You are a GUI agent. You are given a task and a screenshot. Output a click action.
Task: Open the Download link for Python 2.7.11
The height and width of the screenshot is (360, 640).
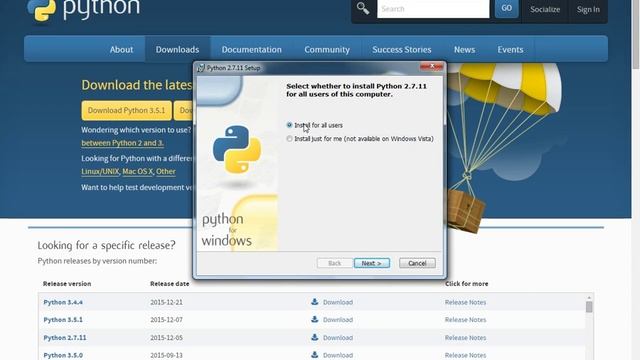tap(338, 338)
